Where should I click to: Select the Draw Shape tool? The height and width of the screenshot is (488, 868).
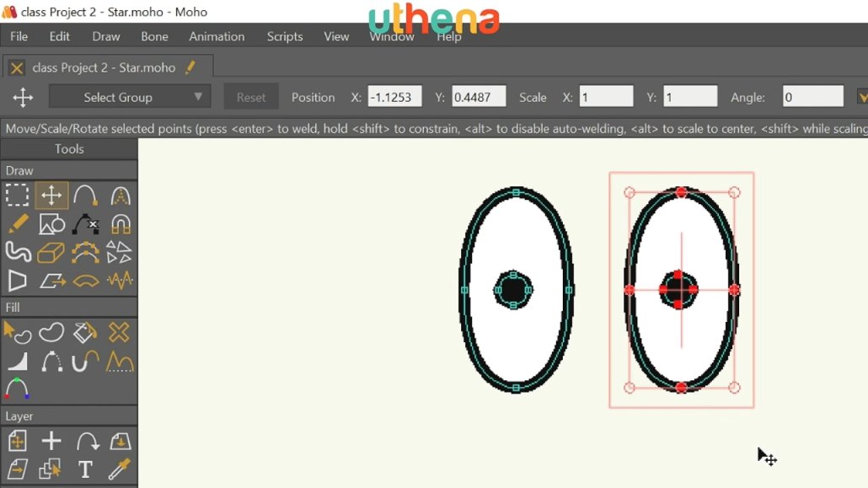tap(51, 224)
